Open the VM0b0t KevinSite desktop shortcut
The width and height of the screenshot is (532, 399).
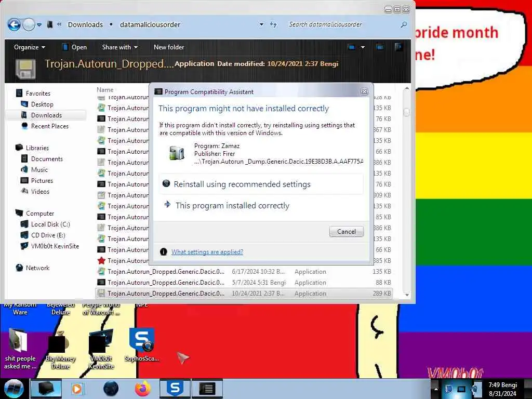point(101,349)
